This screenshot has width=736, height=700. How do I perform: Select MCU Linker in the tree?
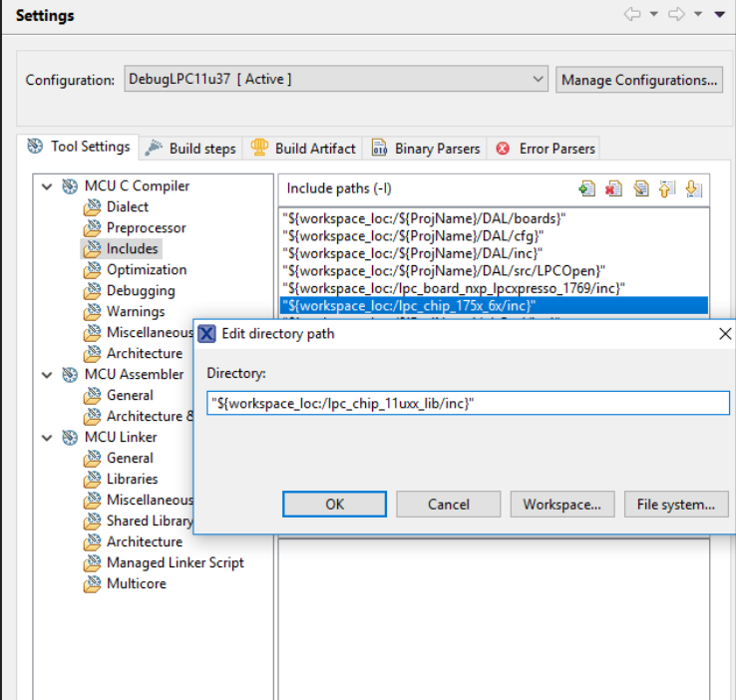pyautogui.click(x=121, y=438)
